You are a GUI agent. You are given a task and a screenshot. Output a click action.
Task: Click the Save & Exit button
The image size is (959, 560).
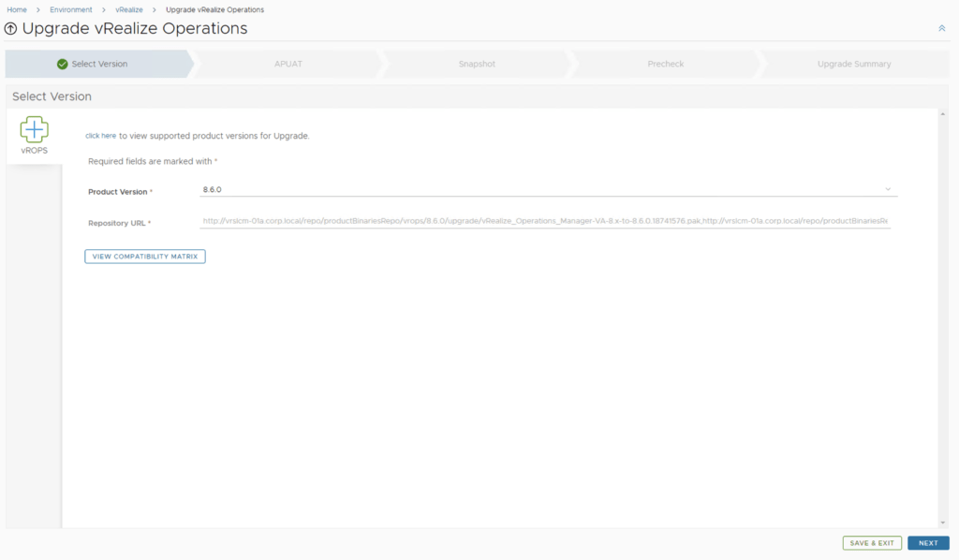click(x=872, y=543)
